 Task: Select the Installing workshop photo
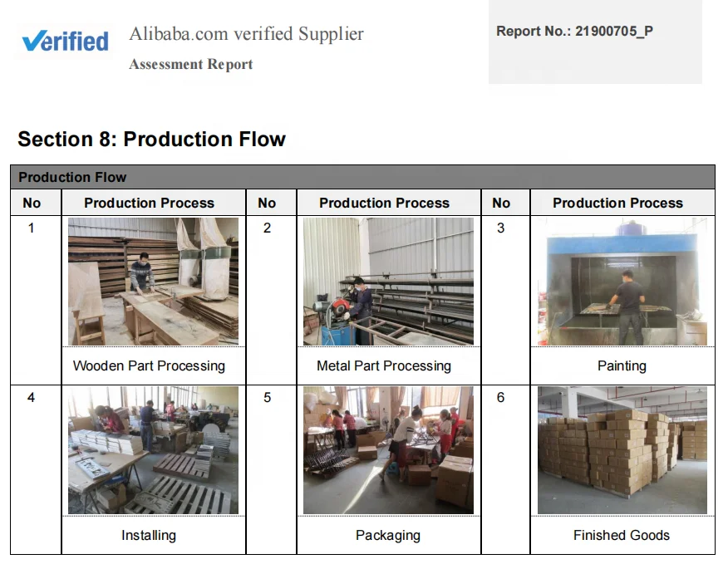point(153,449)
